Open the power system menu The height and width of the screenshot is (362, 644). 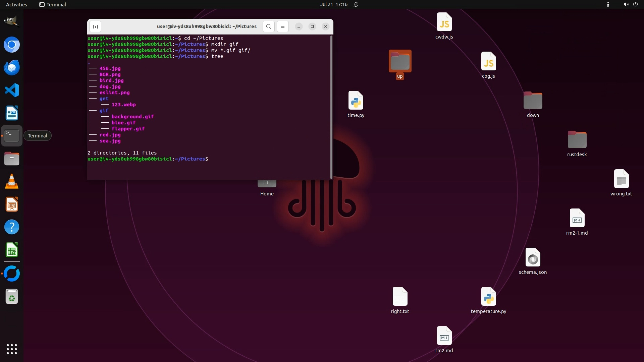(635, 4)
